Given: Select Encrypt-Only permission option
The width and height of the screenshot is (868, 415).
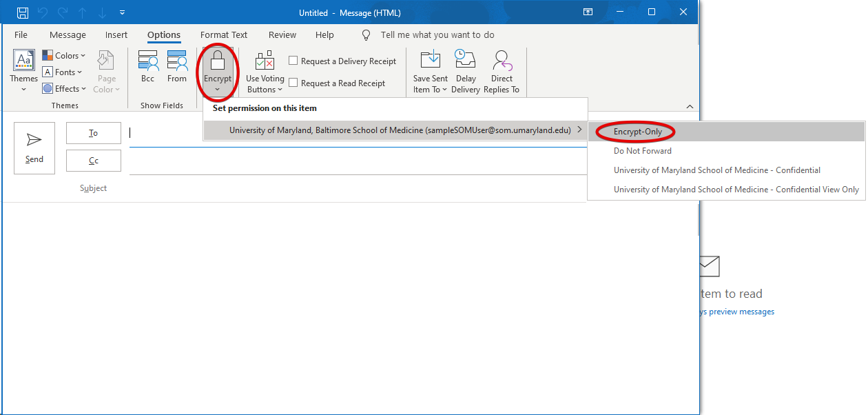Looking at the screenshot, I should (637, 132).
